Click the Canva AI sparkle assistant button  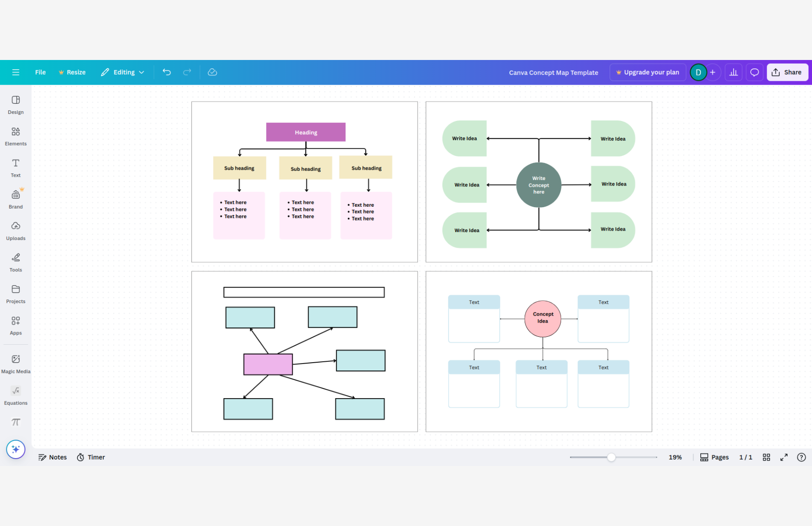point(16,449)
